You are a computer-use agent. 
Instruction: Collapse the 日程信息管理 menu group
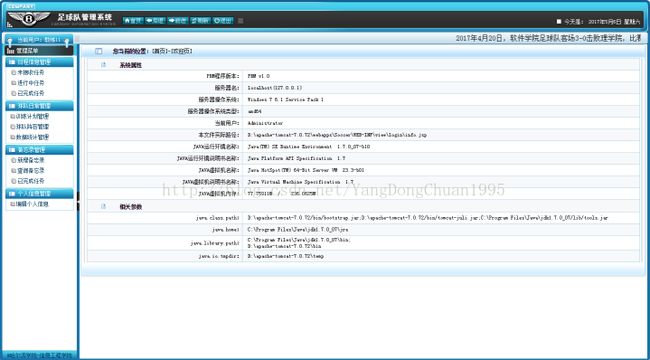click(x=39, y=62)
